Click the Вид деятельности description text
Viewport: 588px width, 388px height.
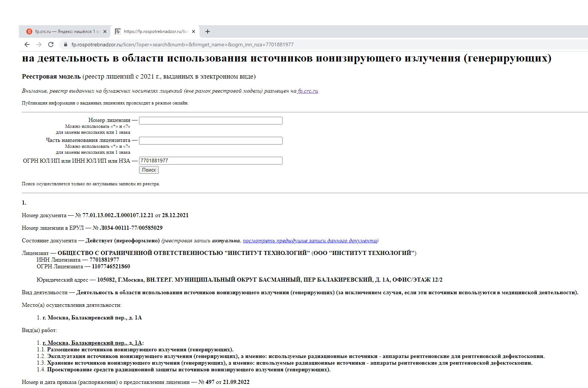click(x=327, y=292)
